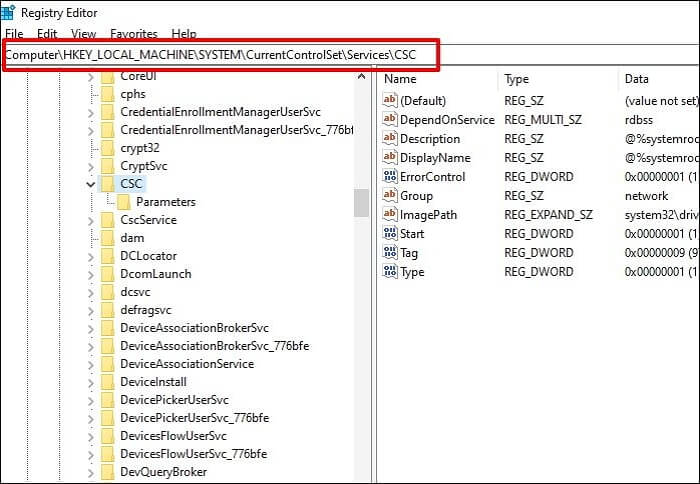The width and height of the screenshot is (700, 484).
Task: Open the Edit menu
Action: click(47, 33)
